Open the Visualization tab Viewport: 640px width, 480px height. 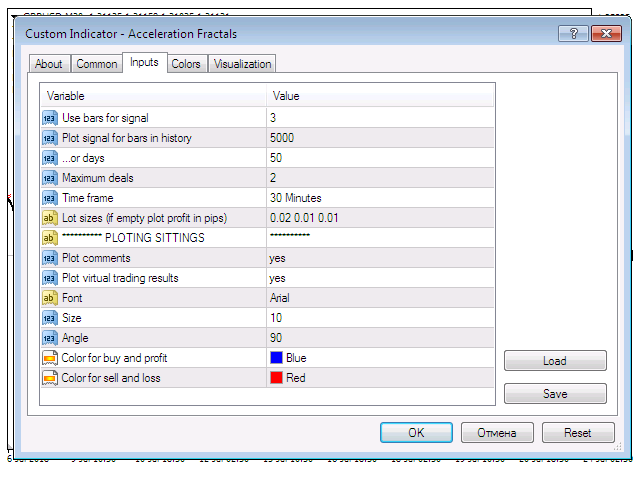click(242, 64)
